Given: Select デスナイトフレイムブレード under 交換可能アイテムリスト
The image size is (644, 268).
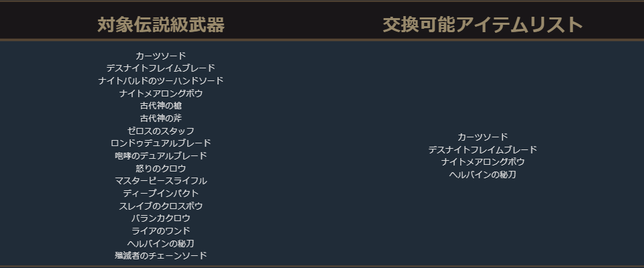Looking at the screenshot, I should tap(482, 149).
